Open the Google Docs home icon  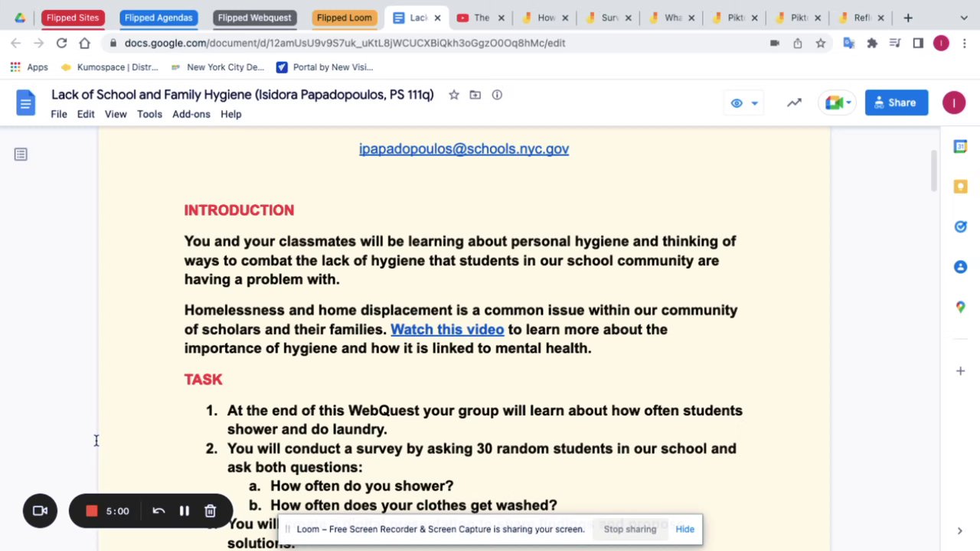(x=25, y=103)
